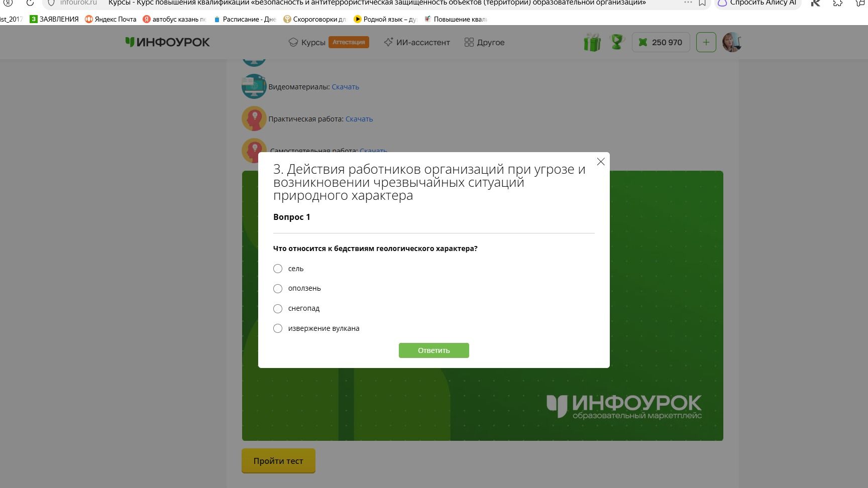
Task: Click the Аттестация badge
Action: [x=349, y=42]
